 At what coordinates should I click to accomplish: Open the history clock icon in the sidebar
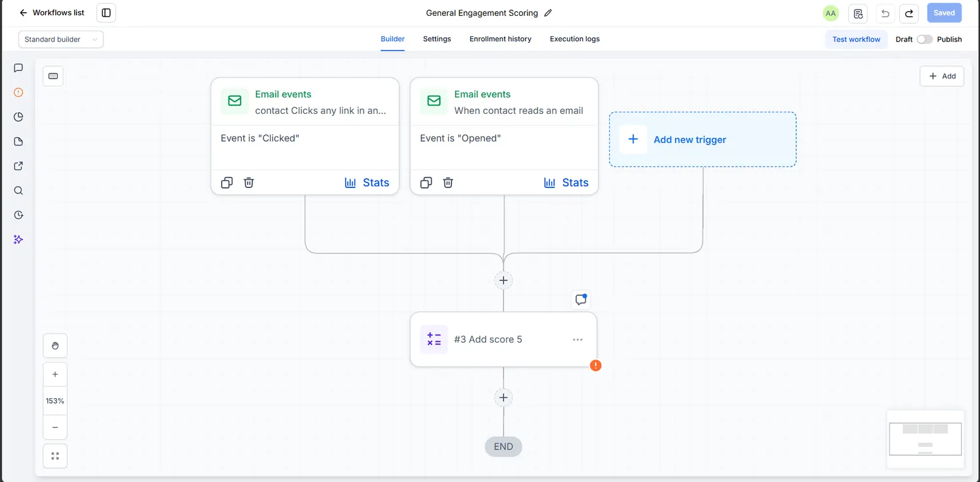[x=18, y=215]
